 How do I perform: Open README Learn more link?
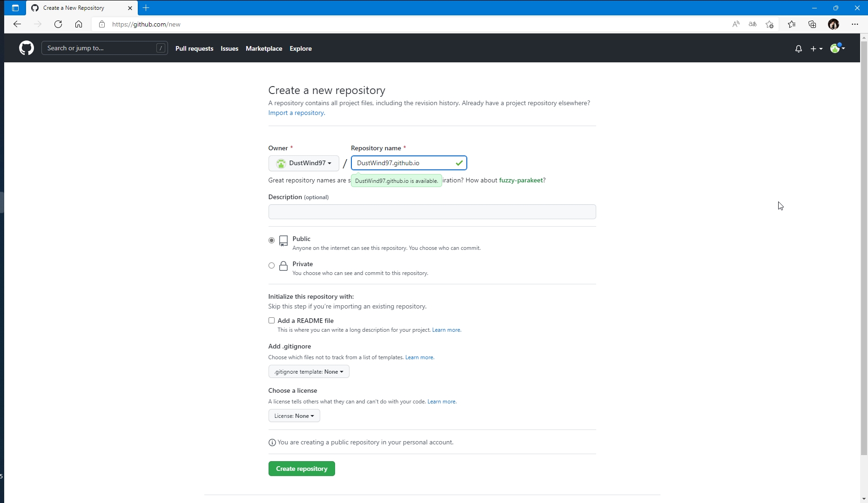(x=446, y=330)
